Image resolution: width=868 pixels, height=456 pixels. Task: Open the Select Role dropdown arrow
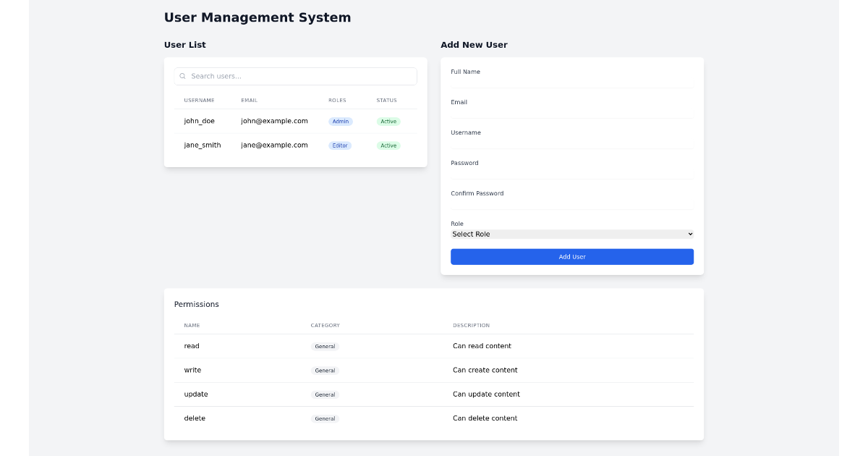click(x=689, y=234)
